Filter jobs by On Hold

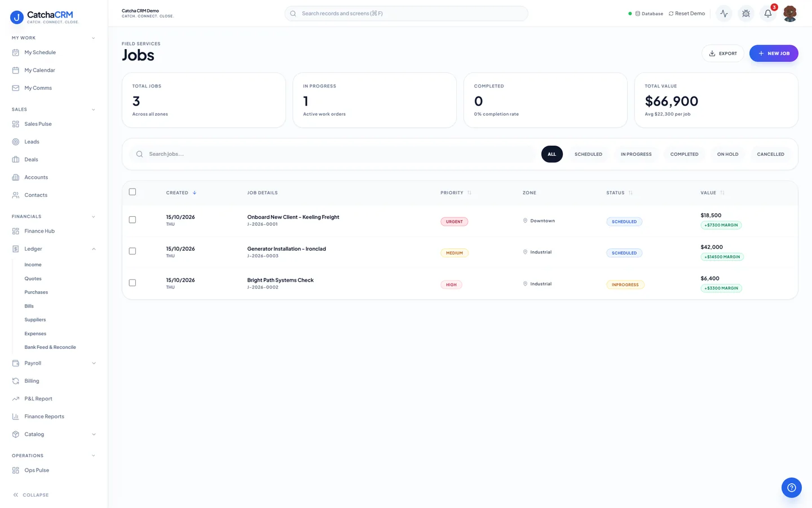pyautogui.click(x=727, y=154)
